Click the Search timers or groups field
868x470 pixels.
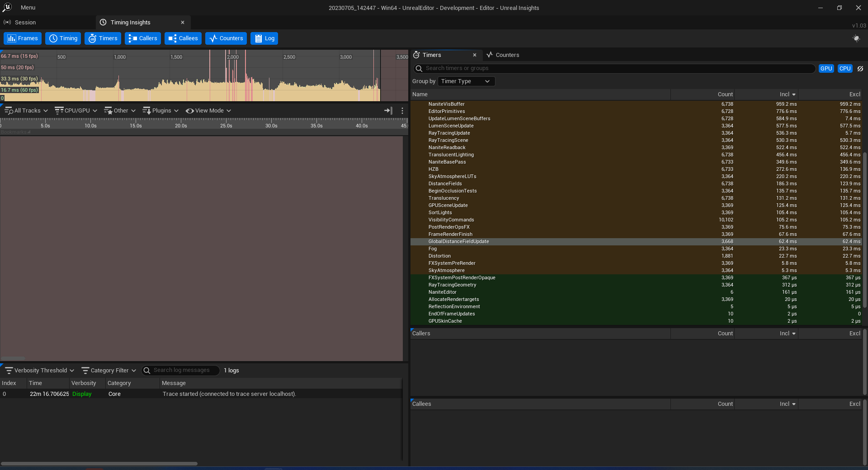pyautogui.click(x=615, y=69)
